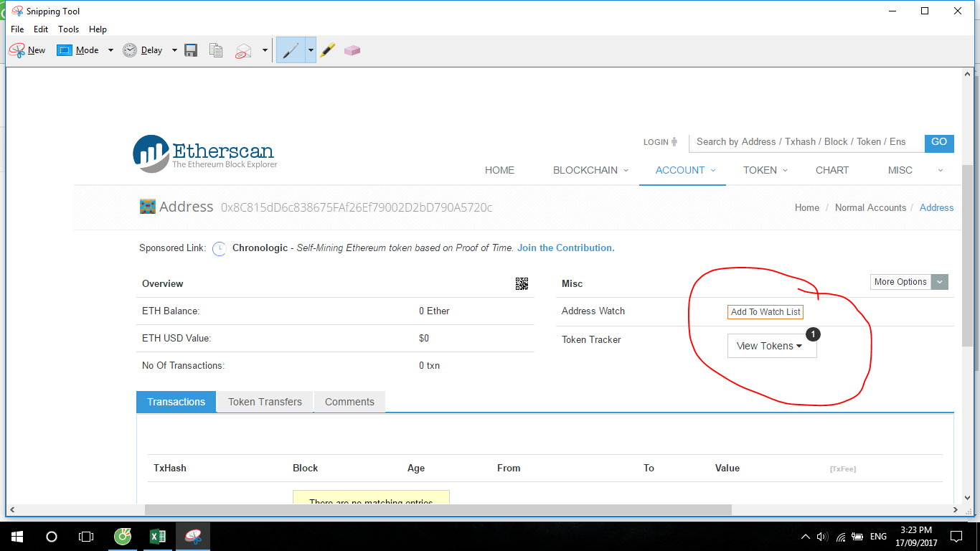Open the Help menu

pyautogui.click(x=98, y=29)
